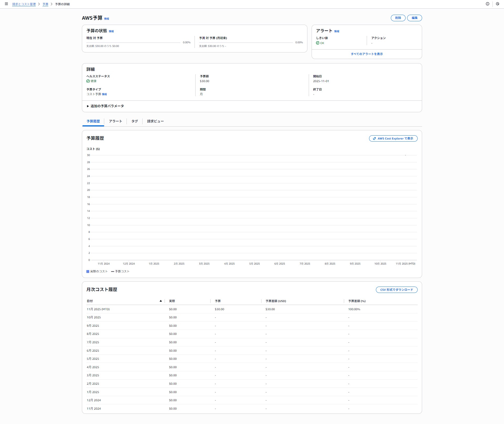Toggle 実際のコスト blue legend swatch

pos(88,271)
